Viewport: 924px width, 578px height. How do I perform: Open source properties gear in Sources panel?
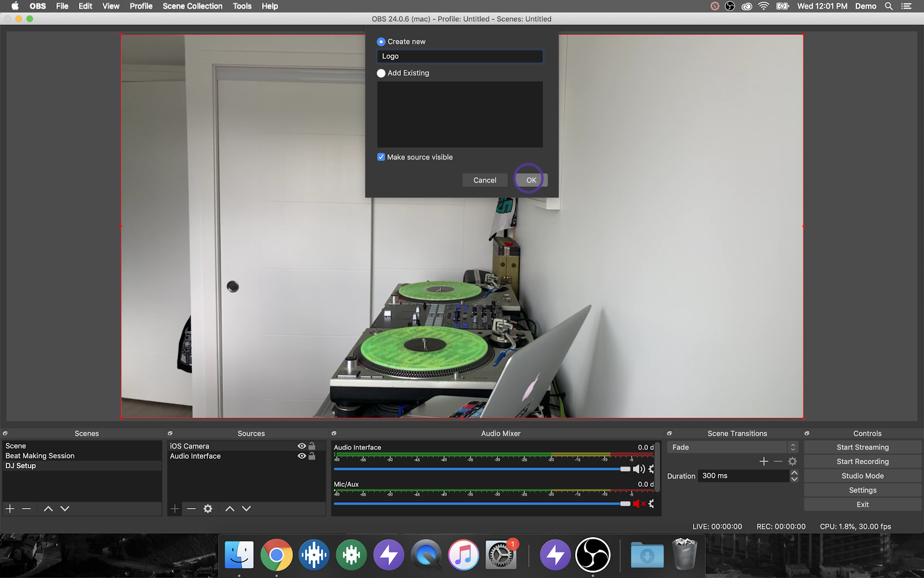pos(208,509)
